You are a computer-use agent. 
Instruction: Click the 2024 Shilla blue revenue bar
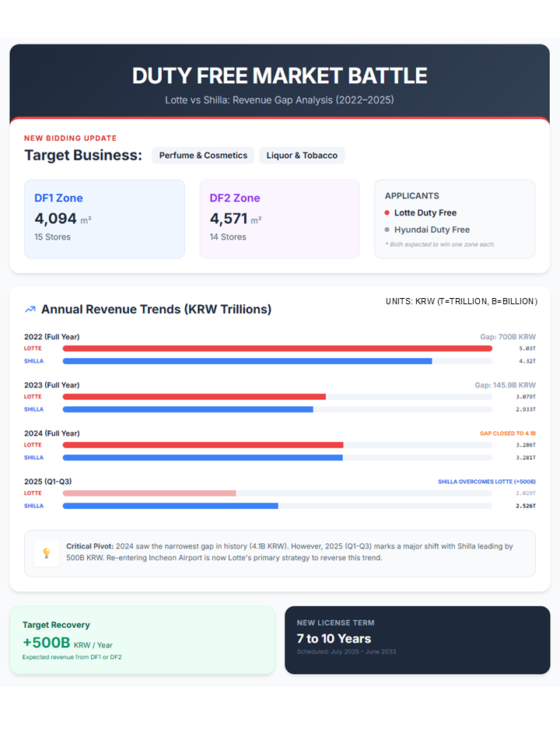tap(202, 458)
